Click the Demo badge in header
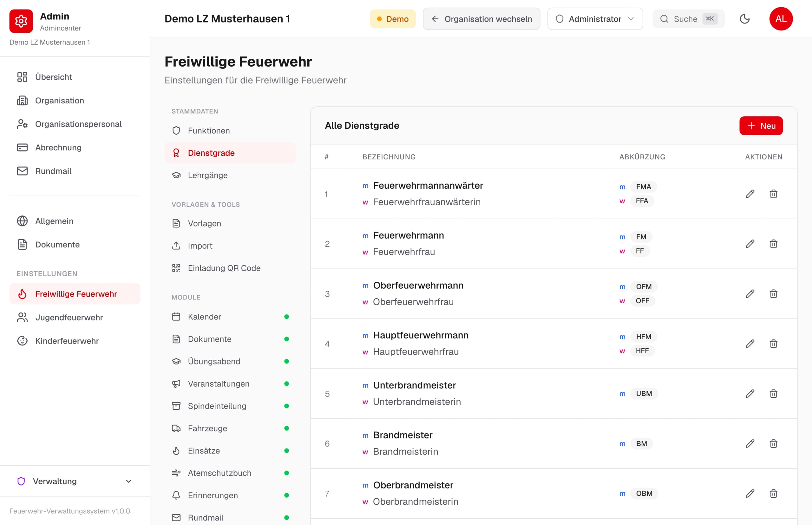Viewport: 812px width, 525px height. coord(393,19)
